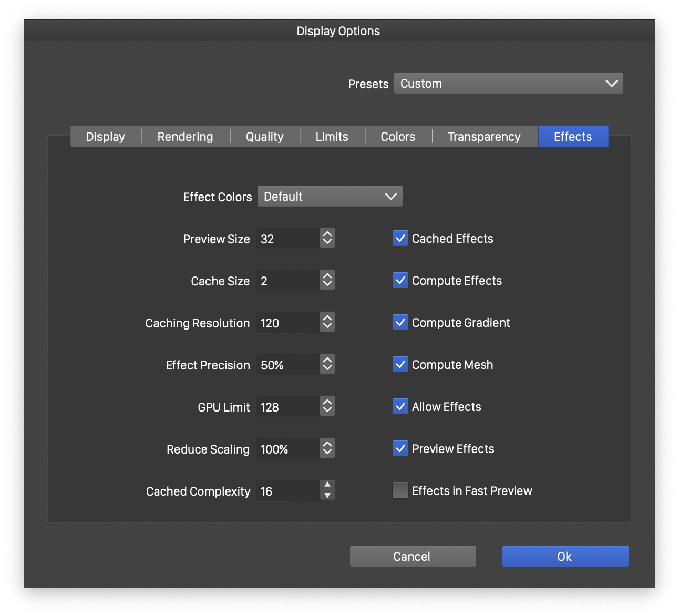The height and width of the screenshot is (616, 679).
Task: Click the Cache Size stepper arrows
Action: [327, 280]
